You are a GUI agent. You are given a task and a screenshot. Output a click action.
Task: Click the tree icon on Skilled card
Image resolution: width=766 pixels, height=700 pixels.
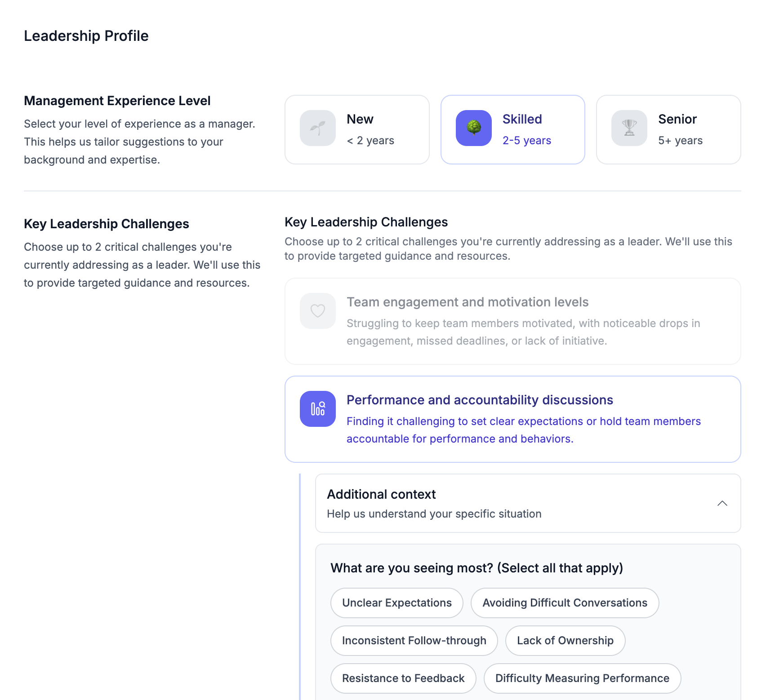click(474, 128)
